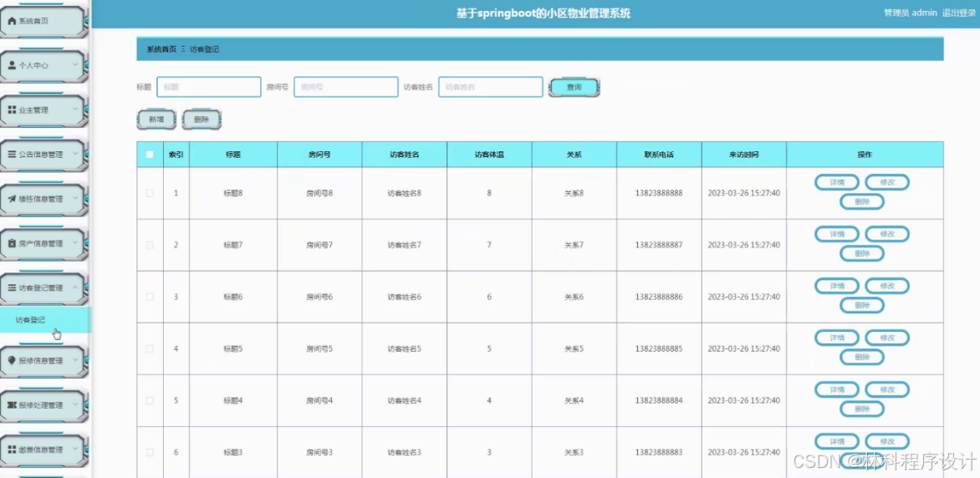Click 删除 for row 标题7
Viewport: 980px width, 478px height.
862,254
